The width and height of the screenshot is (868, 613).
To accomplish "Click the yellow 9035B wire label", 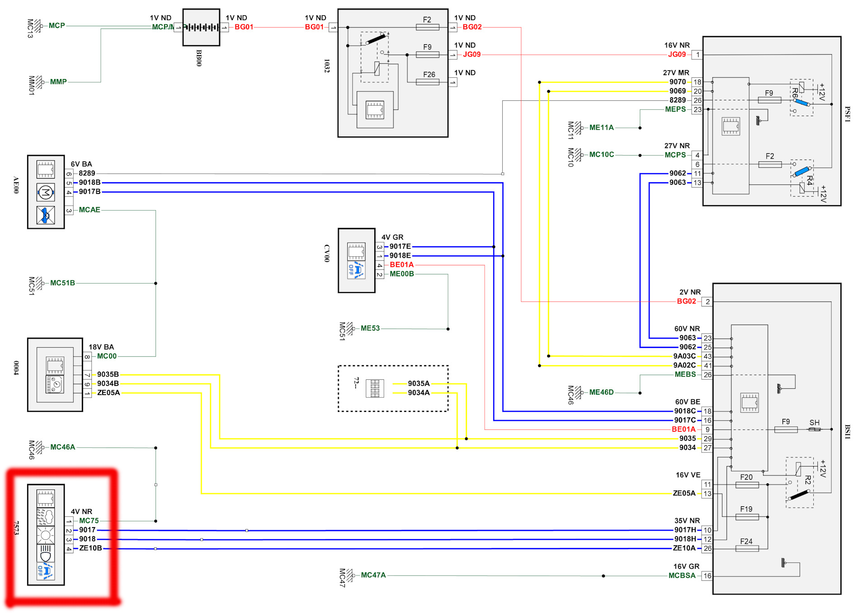I will [108, 374].
